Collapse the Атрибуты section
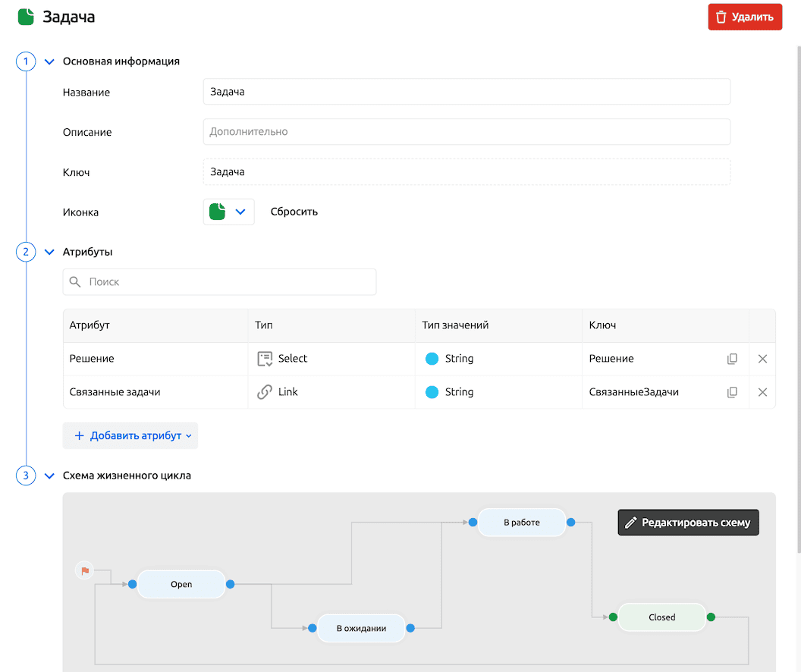 [49, 252]
